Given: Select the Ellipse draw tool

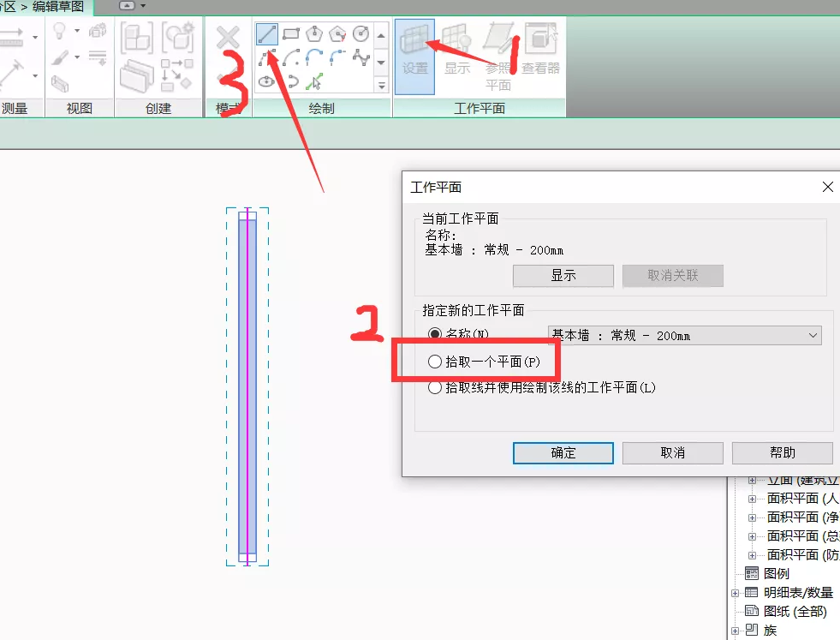Looking at the screenshot, I should (x=267, y=81).
